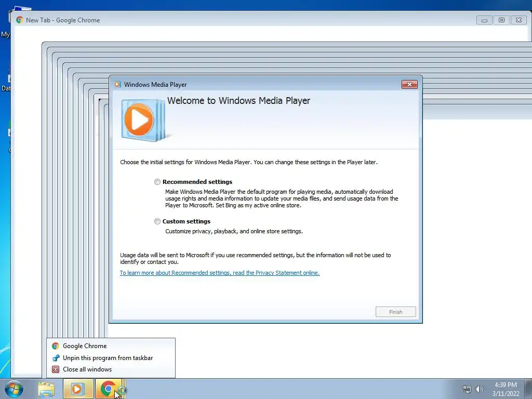Viewport: 532px width, 399px height.
Task: Maximize the Google Chrome window
Action: (501, 20)
